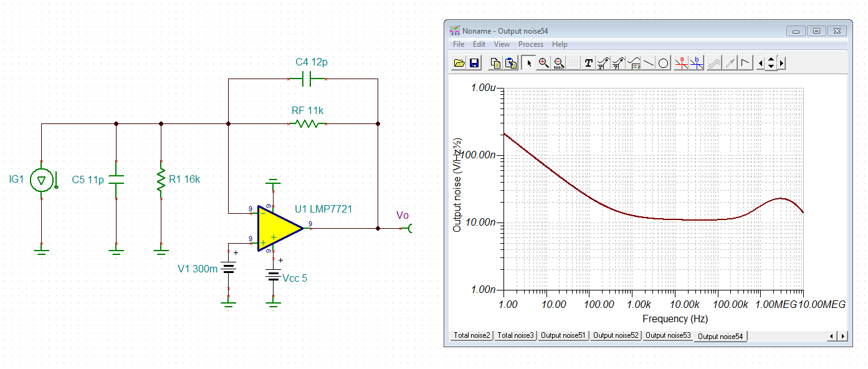
Task: Open the curve legend tool
Action: point(635,62)
